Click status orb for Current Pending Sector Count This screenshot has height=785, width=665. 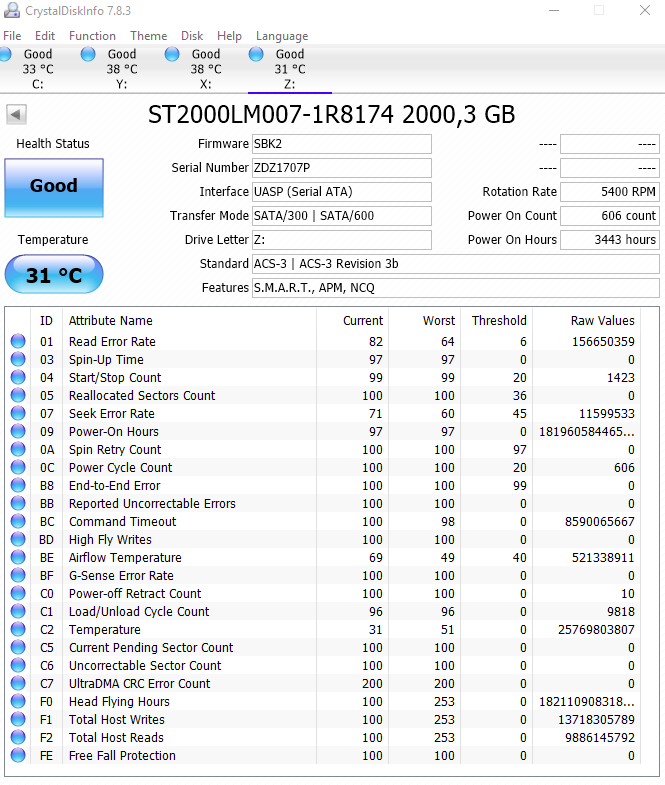18,647
